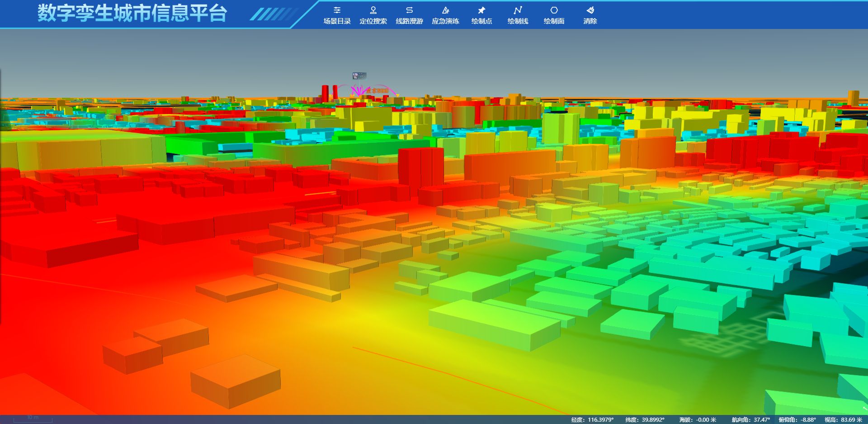Click the 俯仰角 -8.88° pitch readout
The height and width of the screenshot is (424, 868).
[x=797, y=419]
